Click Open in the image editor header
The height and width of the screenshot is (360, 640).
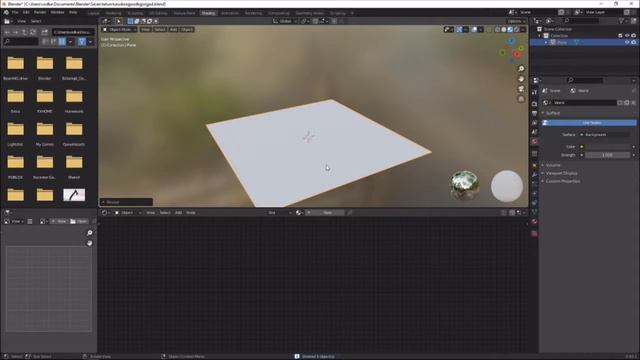78,221
